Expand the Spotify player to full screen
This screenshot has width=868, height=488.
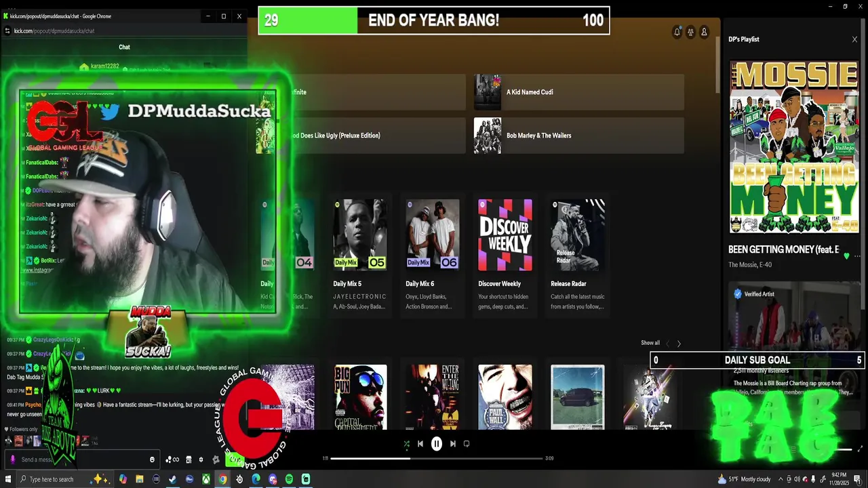coord(860,449)
